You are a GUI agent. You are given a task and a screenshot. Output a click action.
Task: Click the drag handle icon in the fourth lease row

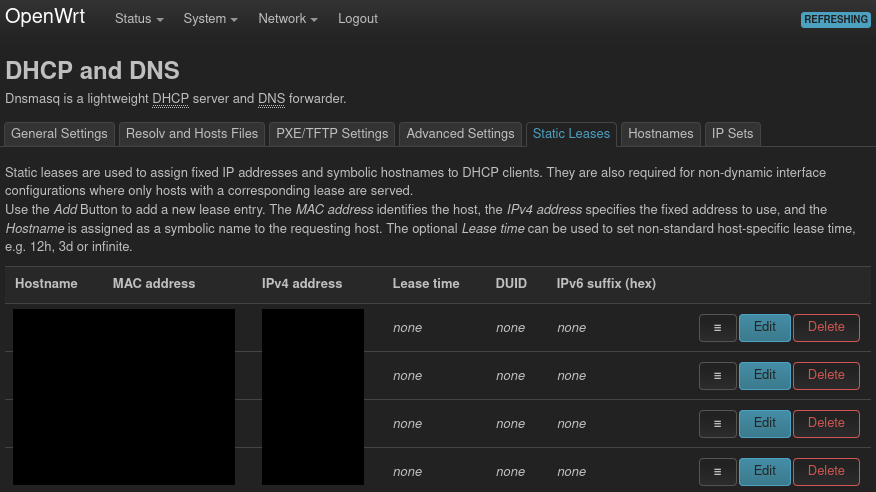coord(717,472)
